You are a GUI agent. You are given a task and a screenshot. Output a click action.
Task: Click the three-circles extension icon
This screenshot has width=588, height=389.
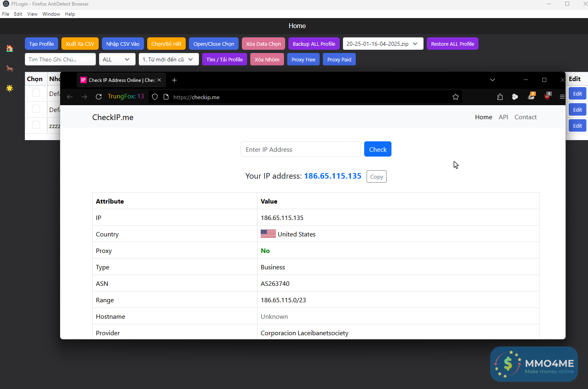[x=515, y=97]
